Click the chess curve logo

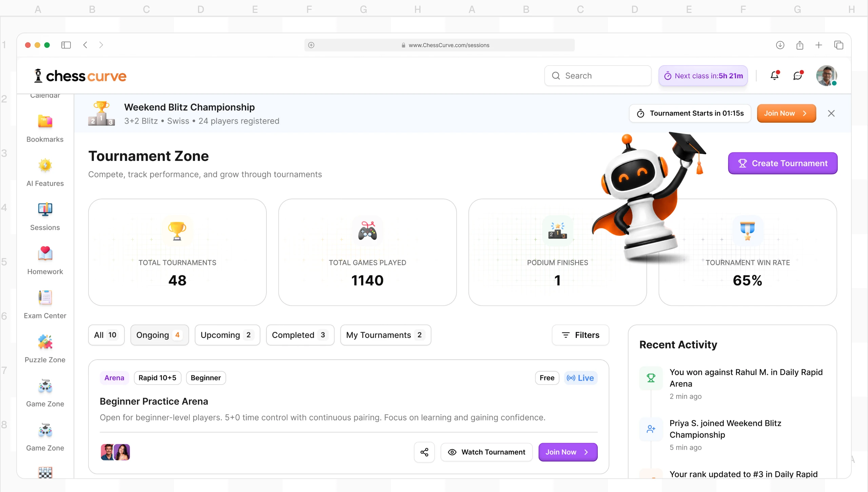click(80, 76)
